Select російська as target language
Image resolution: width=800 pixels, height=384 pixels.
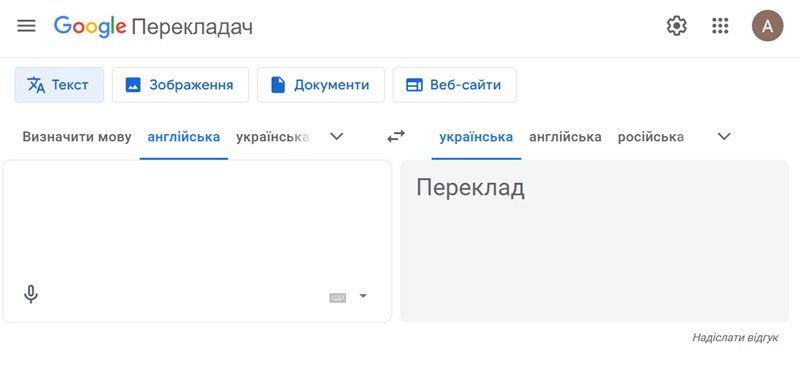[x=651, y=137]
